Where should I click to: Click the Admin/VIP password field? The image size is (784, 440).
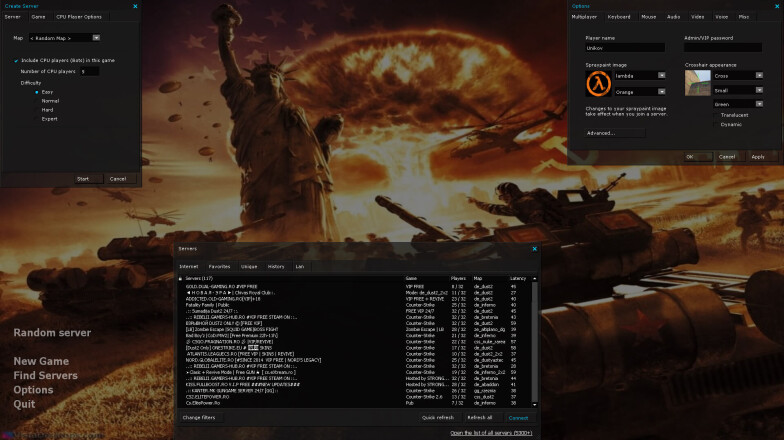coord(723,48)
